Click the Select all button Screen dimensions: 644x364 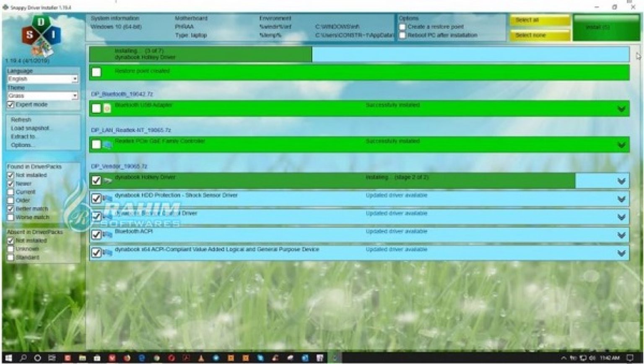coord(539,20)
